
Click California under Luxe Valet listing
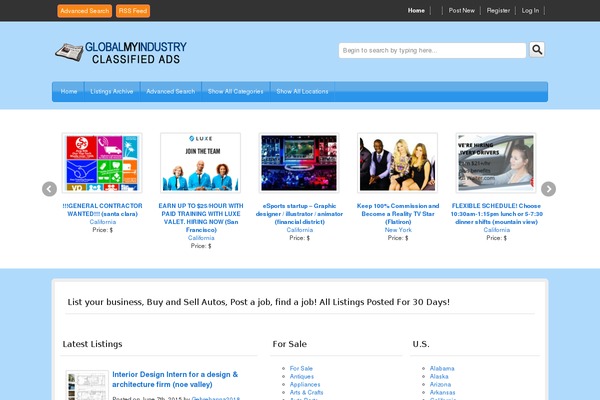click(201, 238)
